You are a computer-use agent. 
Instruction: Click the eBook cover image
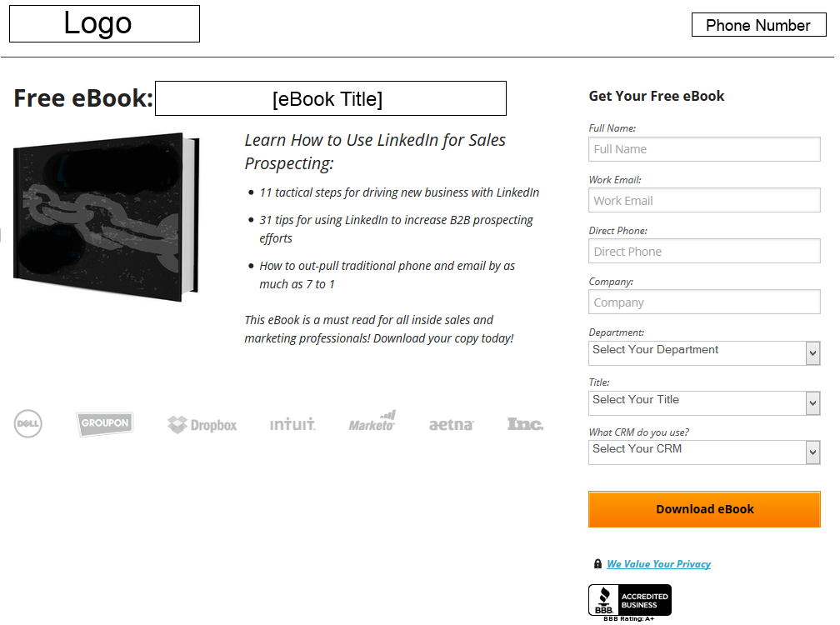coord(107,217)
